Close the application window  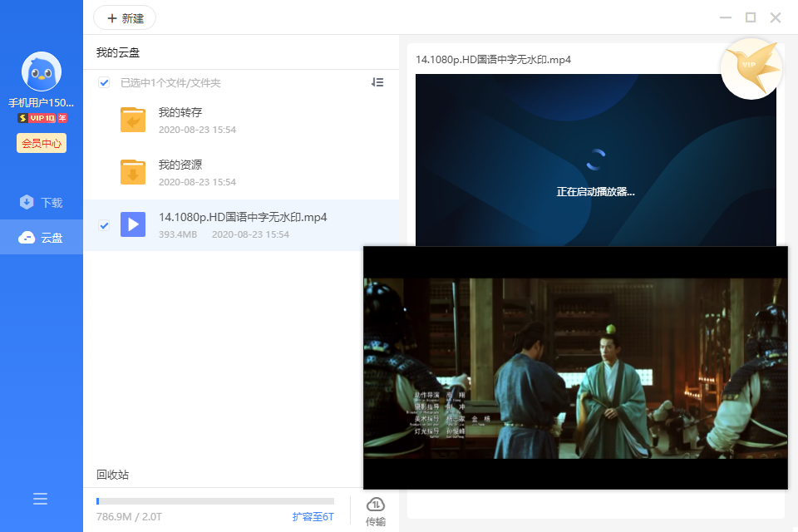775,17
